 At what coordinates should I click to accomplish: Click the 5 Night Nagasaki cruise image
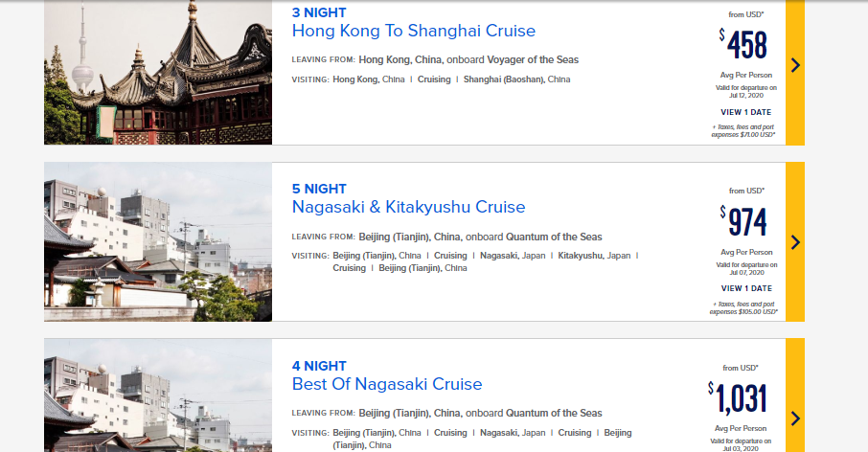coord(158,242)
